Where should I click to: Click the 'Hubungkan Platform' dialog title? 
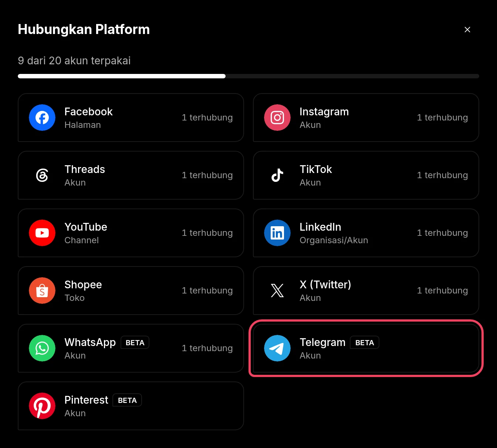point(84,30)
